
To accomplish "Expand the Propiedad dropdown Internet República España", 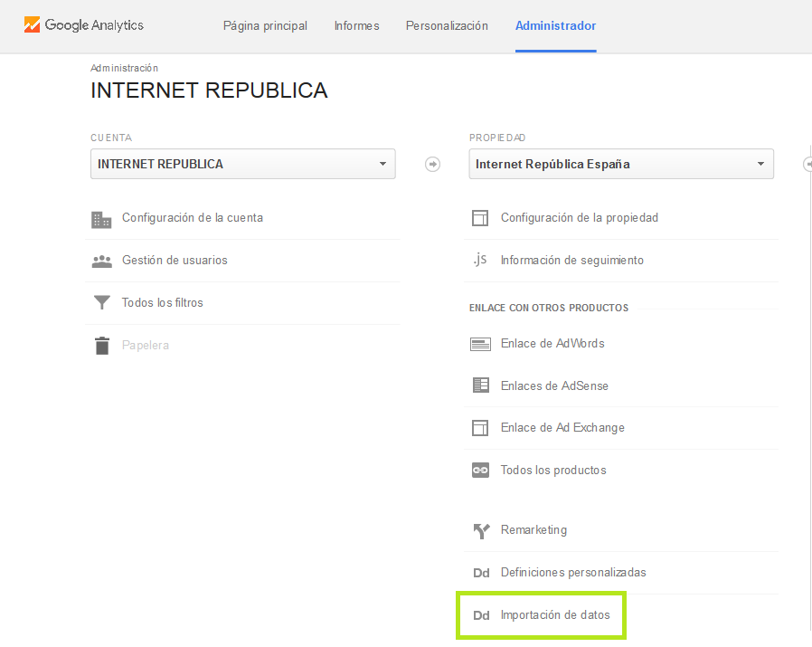I will pyautogui.click(x=620, y=164).
